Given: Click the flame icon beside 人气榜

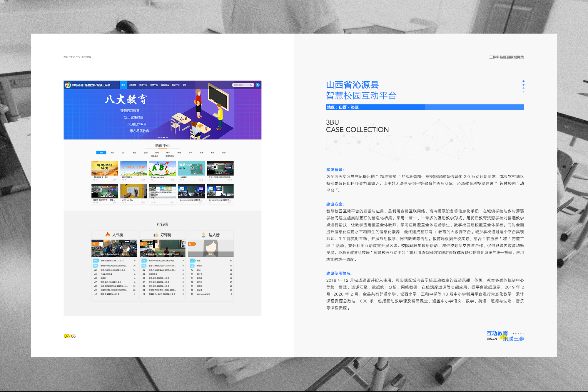Looking at the screenshot, I should pyautogui.click(x=108, y=235).
